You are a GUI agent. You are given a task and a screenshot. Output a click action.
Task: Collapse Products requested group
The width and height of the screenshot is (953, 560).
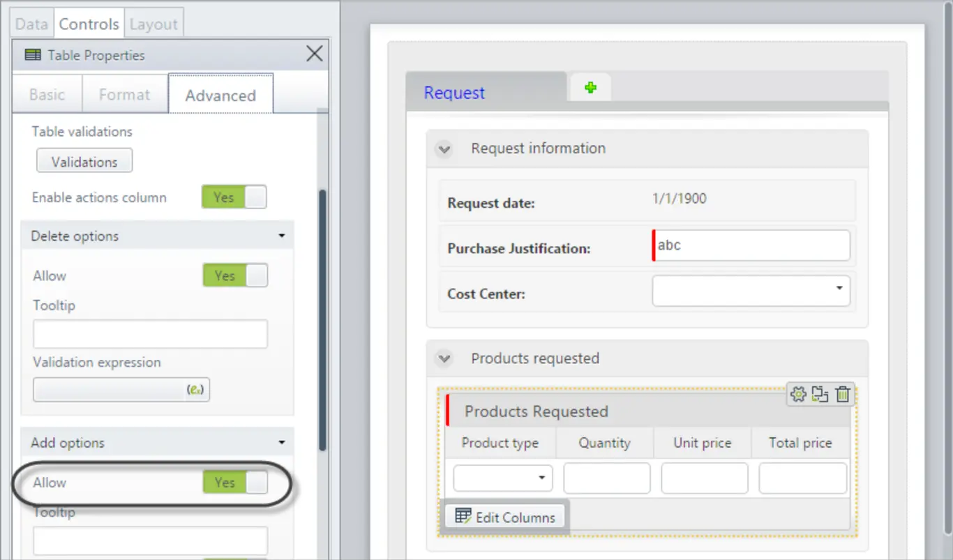tap(444, 359)
